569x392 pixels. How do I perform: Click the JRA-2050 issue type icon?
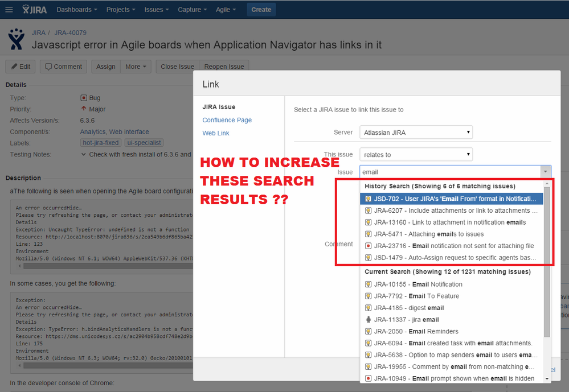[x=368, y=332]
